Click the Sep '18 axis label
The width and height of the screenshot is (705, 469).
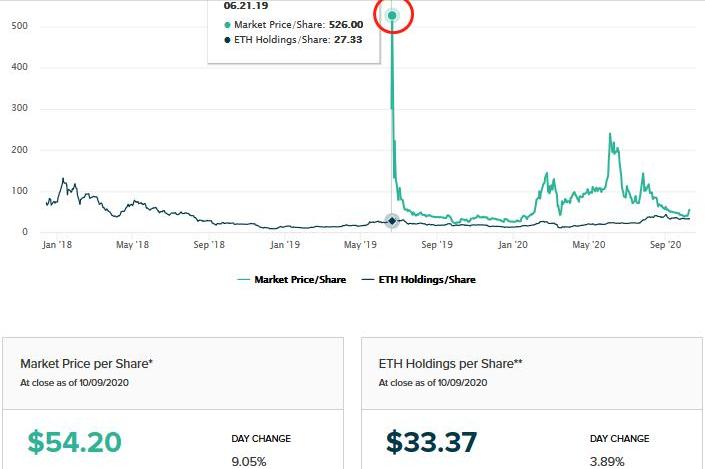pos(209,245)
